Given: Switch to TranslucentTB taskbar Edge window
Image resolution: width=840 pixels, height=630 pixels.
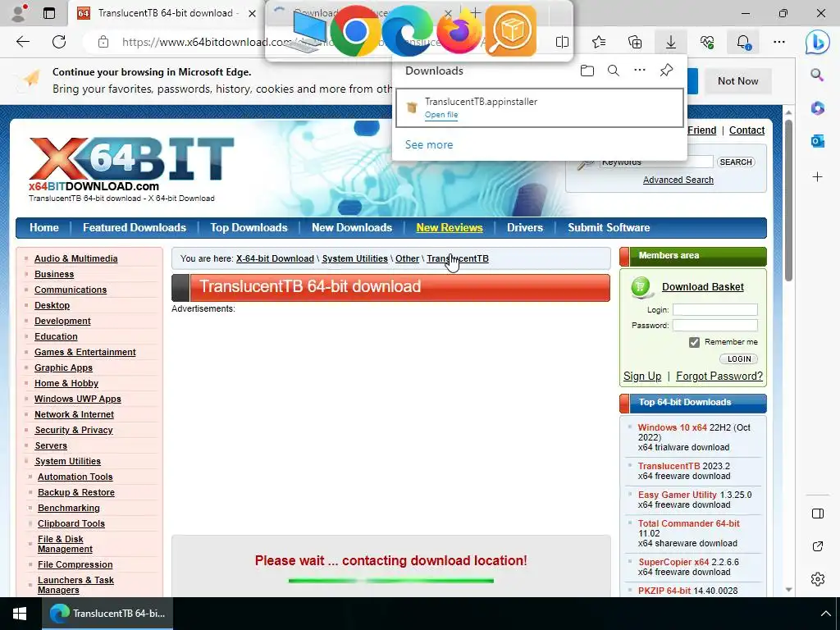Looking at the screenshot, I should tap(107, 614).
